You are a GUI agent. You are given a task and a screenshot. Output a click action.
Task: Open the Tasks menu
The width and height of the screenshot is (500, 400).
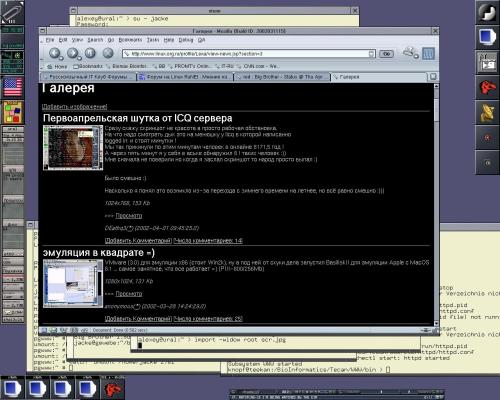[x=153, y=40]
